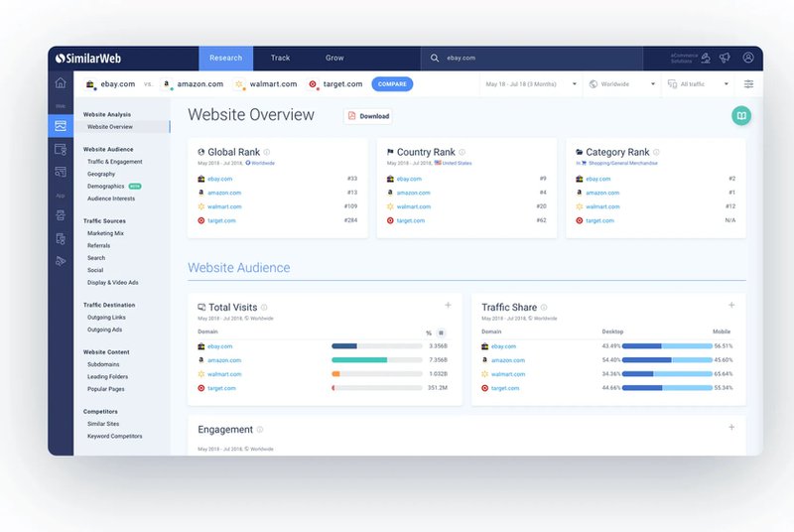Open the date range dropdown

pos(531,84)
